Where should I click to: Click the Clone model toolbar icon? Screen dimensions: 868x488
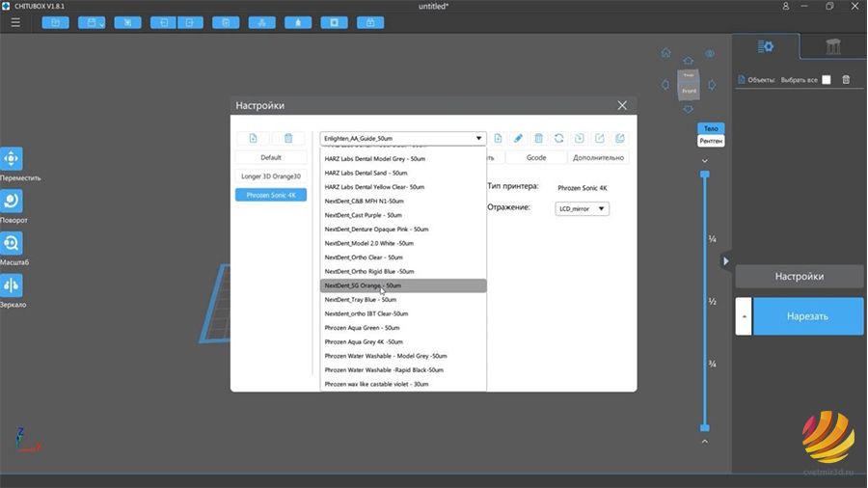226,23
